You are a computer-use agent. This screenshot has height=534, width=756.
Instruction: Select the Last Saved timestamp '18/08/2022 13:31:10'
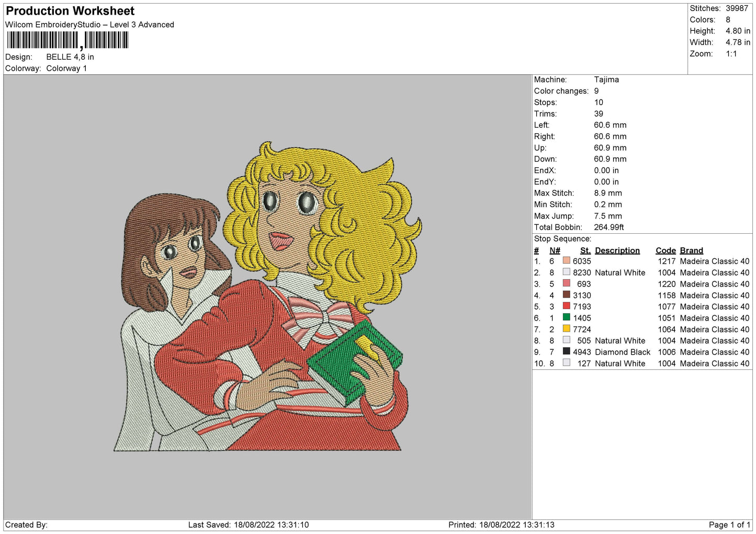(271, 525)
